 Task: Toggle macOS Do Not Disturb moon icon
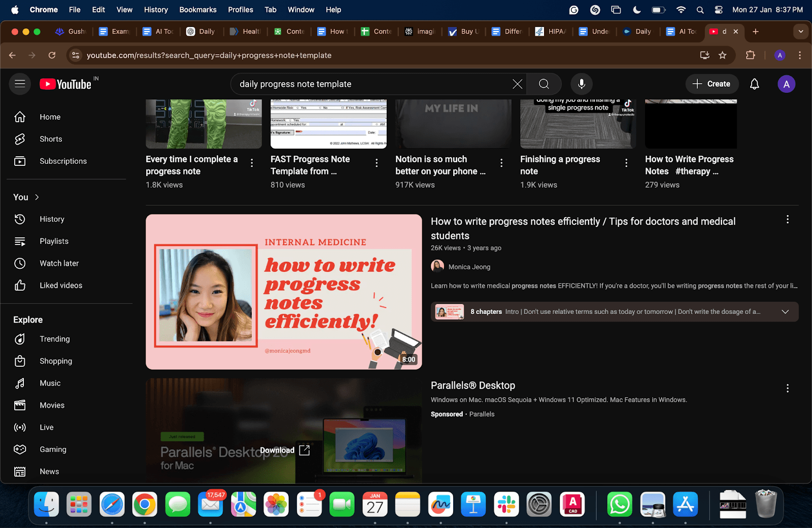(x=637, y=10)
